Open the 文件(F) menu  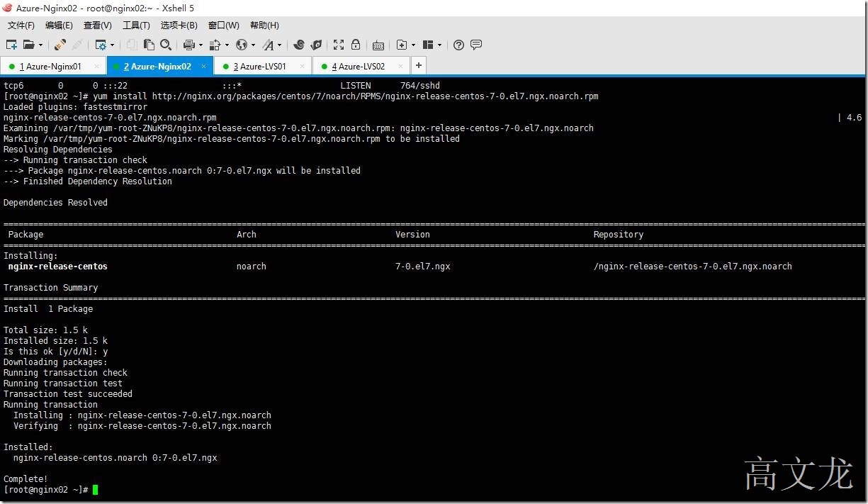(x=21, y=26)
